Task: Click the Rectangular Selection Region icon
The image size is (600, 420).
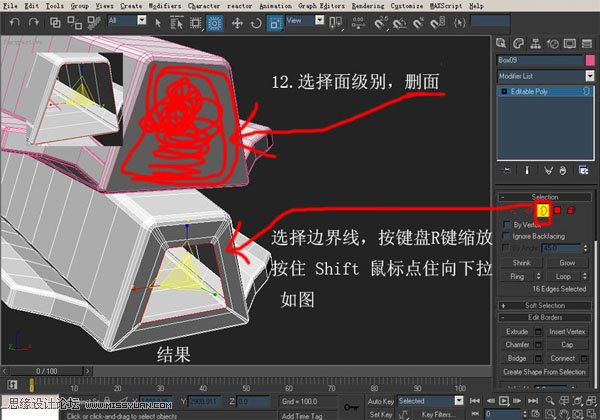Action: coord(196,23)
